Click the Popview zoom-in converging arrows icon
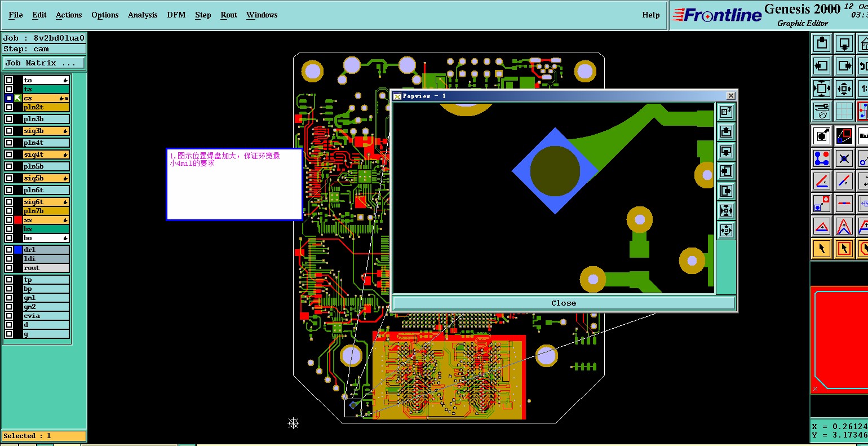 pos(726,210)
